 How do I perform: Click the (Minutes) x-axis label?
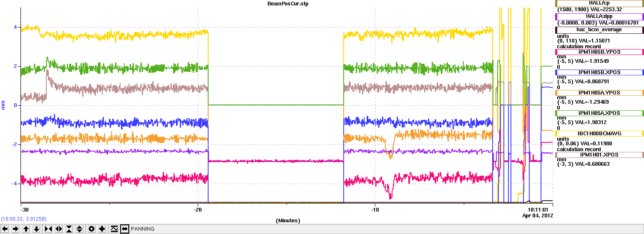[x=288, y=221]
